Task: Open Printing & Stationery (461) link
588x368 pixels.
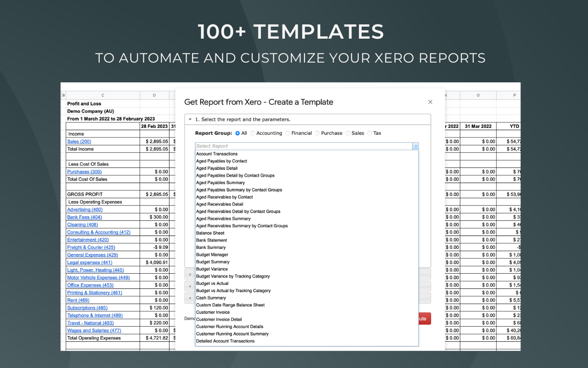Action: (95, 293)
